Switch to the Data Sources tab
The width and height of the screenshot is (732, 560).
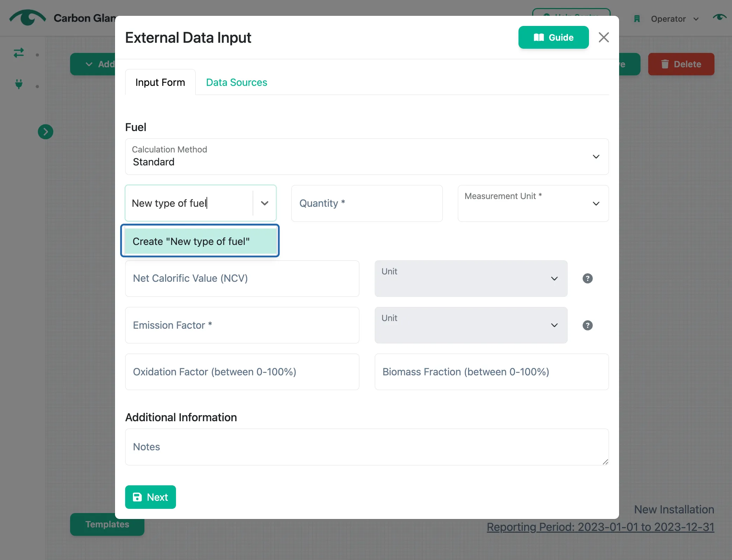tap(236, 82)
